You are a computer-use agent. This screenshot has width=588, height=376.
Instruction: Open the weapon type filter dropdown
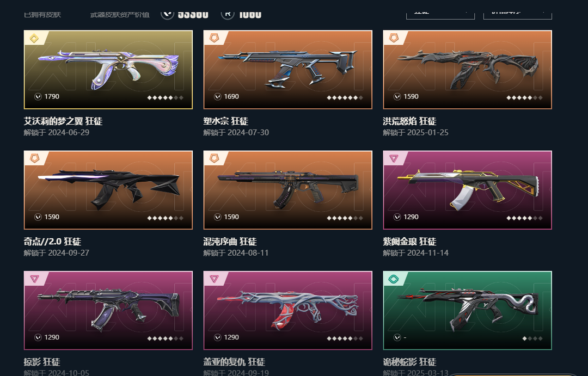[x=440, y=14]
